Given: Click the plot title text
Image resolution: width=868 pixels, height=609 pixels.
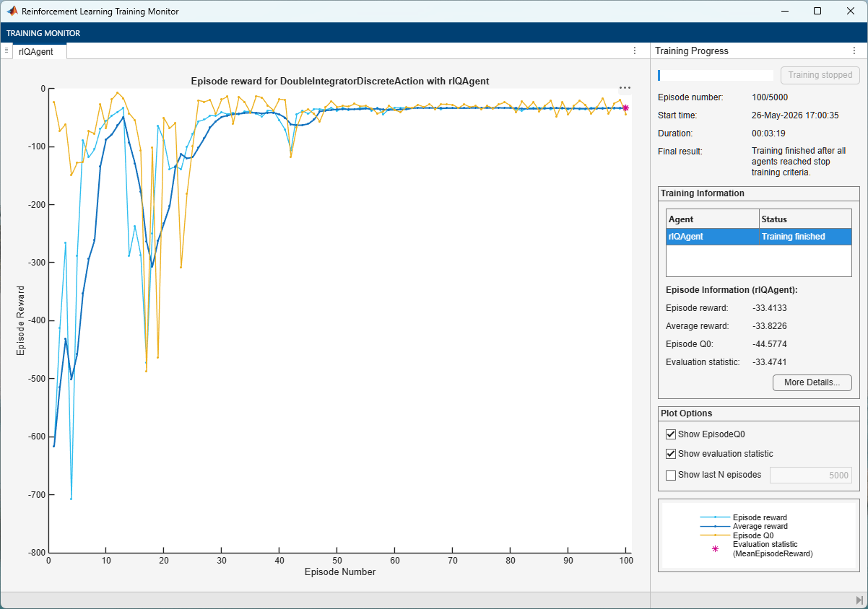Looking at the screenshot, I should [x=340, y=81].
